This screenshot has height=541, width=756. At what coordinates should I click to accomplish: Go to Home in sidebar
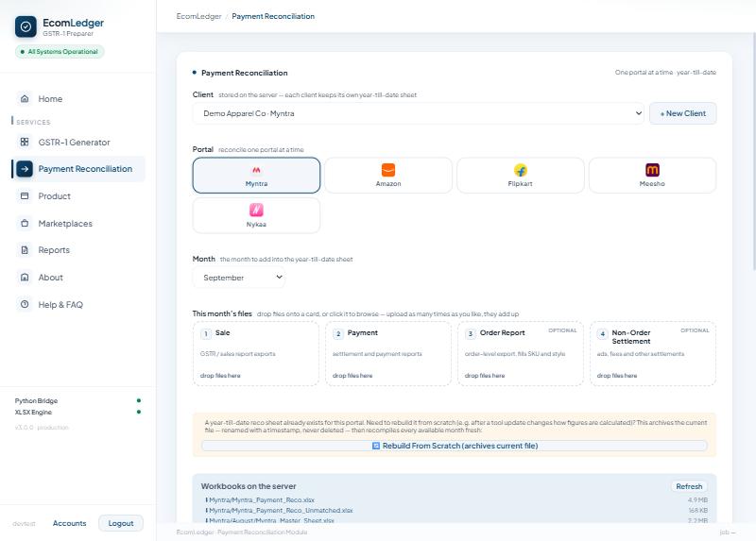78,99
